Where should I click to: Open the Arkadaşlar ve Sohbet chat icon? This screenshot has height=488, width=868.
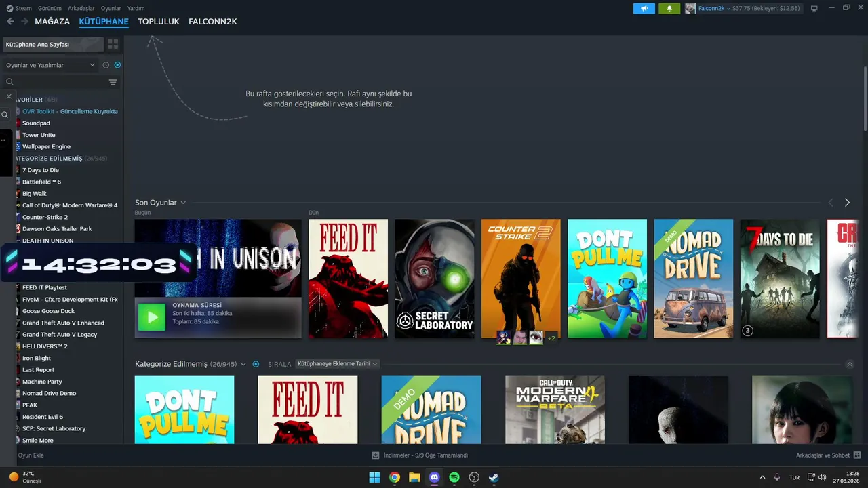click(x=857, y=455)
